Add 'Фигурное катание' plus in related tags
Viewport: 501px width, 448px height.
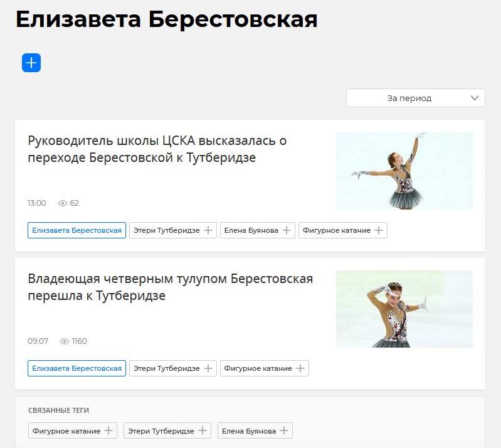pyautogui.click(x=108, y=430)
